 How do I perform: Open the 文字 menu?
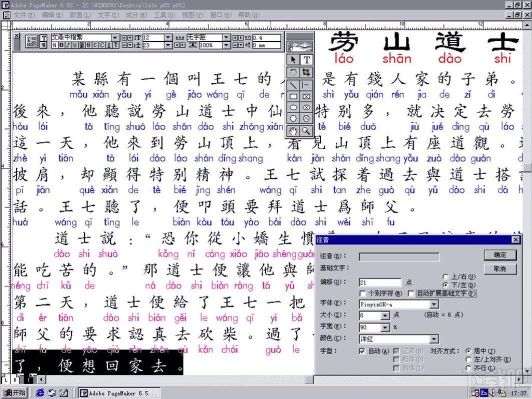point(108,15)
